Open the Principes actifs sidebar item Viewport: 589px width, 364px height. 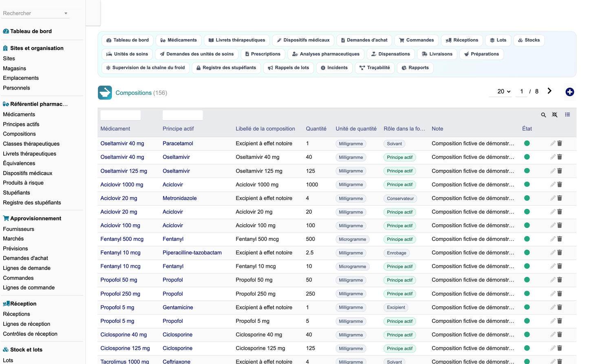[x=21, y=124]
